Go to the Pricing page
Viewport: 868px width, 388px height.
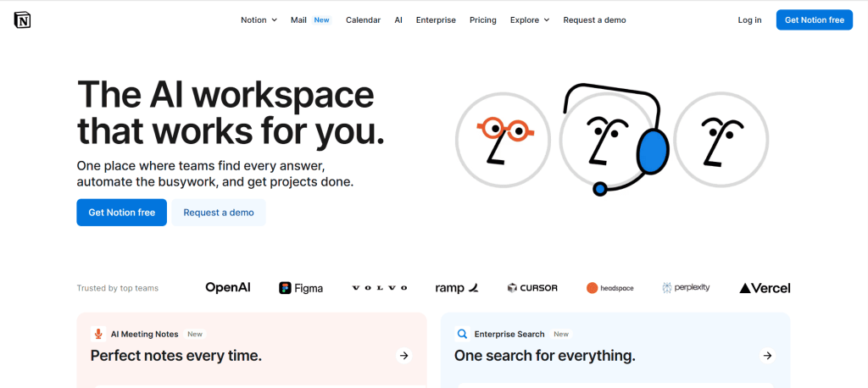(483, 19)
